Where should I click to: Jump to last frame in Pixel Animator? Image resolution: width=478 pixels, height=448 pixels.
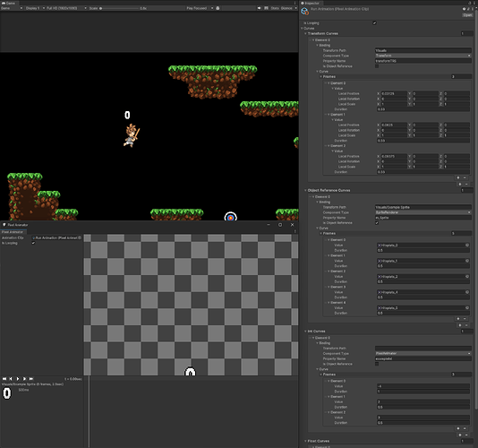tap(31, 379)
